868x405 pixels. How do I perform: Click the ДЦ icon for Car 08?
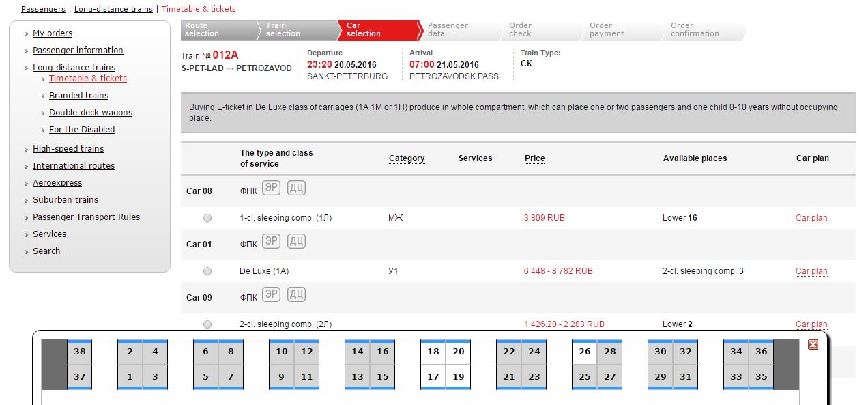[296, 187]
